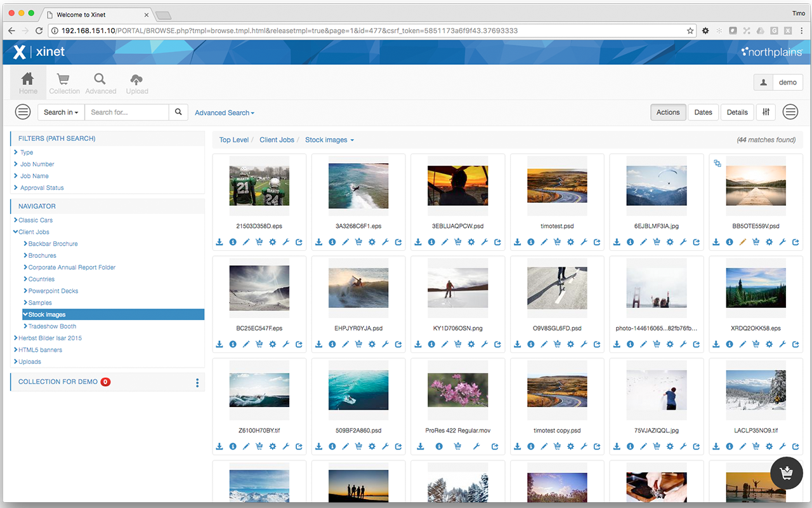This screenshot has width=812, height=508.
Task: Open gear settings for Z6100H70BY.tif
Action: tap(272, 446)
